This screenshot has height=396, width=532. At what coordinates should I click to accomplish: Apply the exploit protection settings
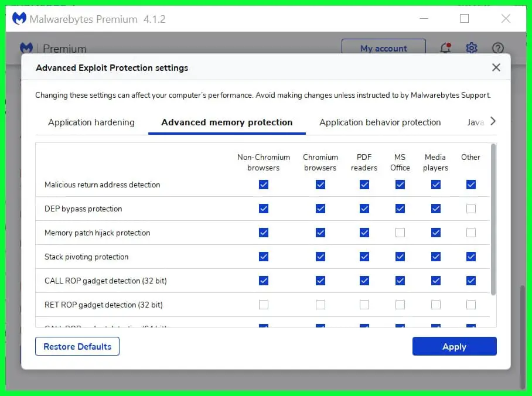click(x=454, y=346)
